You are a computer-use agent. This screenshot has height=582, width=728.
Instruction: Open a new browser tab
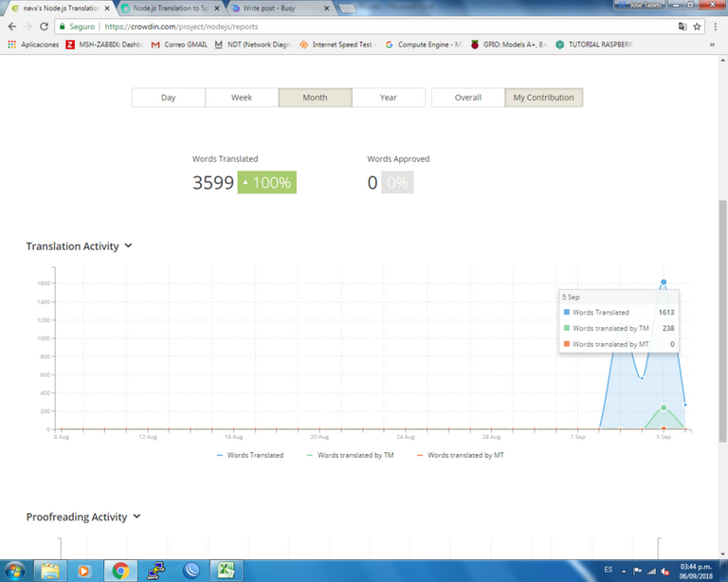point(347,9)
